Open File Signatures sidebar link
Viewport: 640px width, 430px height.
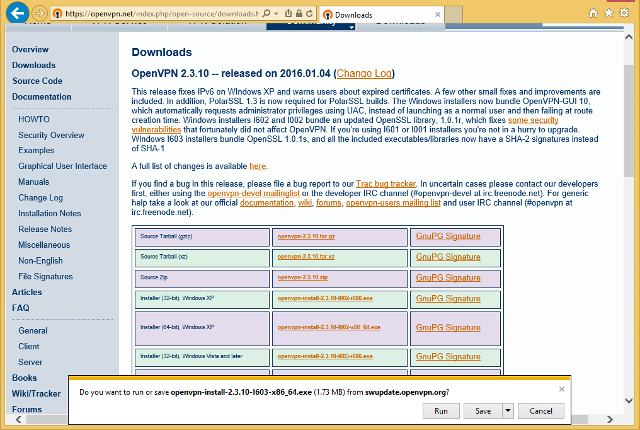click(45, 277)
